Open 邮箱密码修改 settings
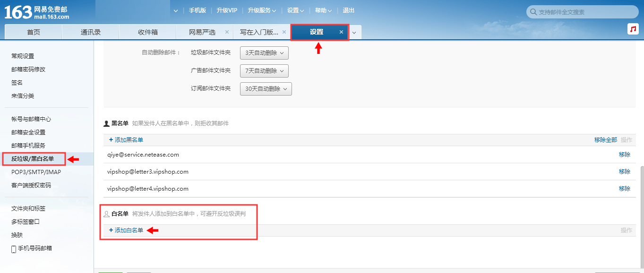The height and width of the screenshot is (273, 644). [x=28, y=70]
